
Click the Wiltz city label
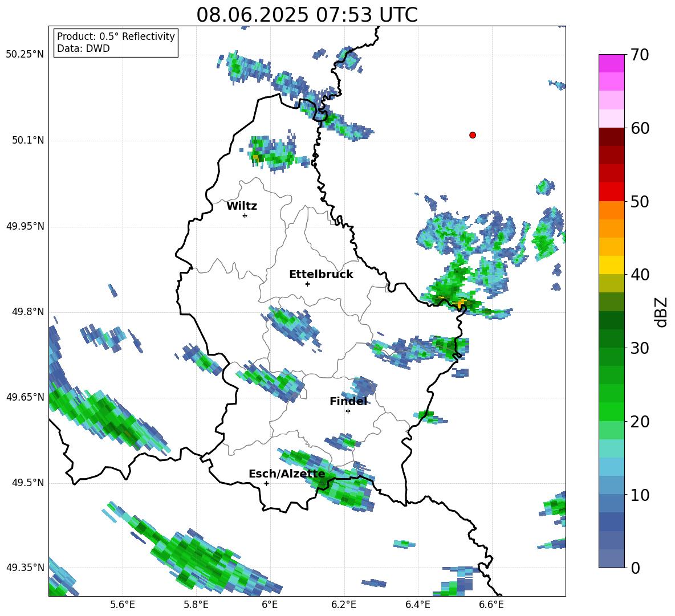[242, 206]
